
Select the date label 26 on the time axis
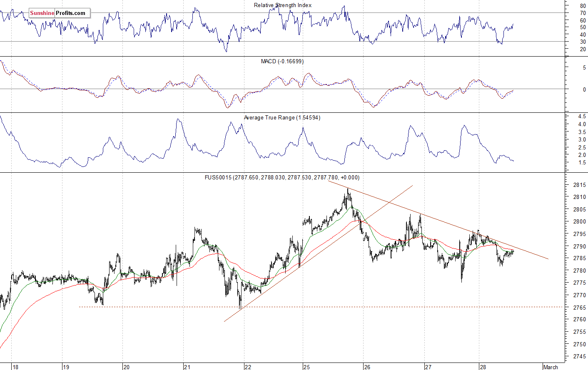(367, 367)
